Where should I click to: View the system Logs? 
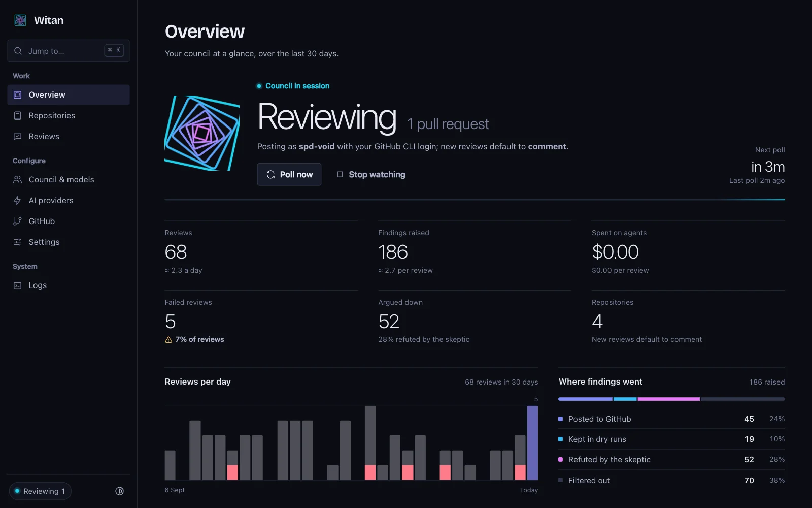[69, 285]
